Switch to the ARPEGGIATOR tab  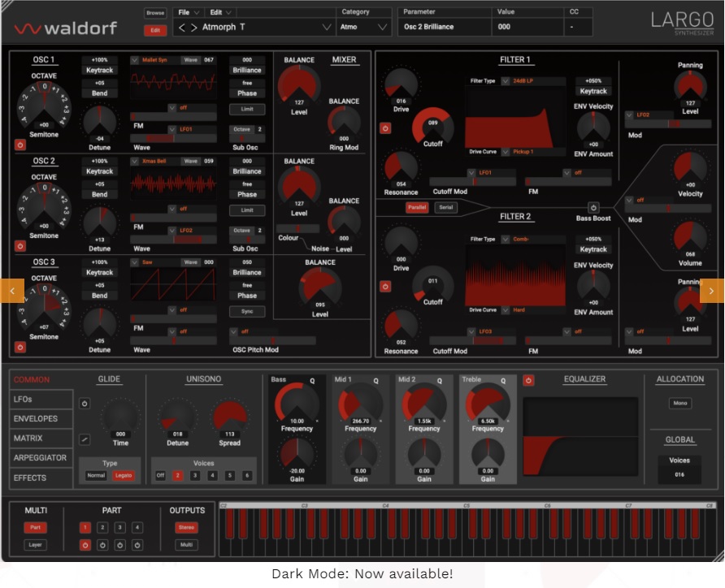(41, 458)
